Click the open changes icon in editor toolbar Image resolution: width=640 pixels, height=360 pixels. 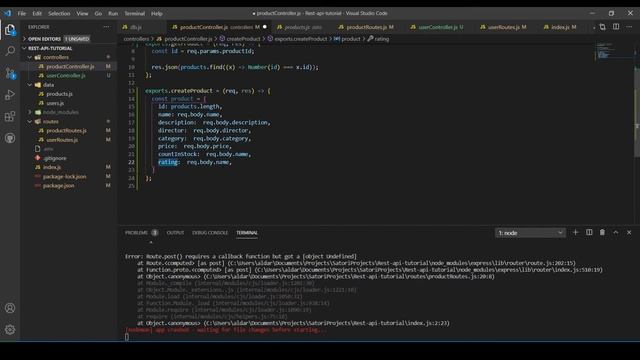pos(602,27)
